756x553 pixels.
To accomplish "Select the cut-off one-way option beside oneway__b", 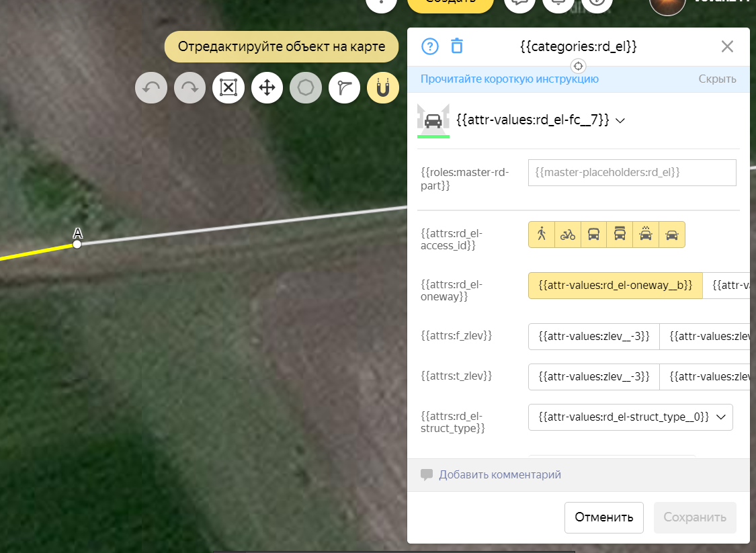I will tap(726, 286).
